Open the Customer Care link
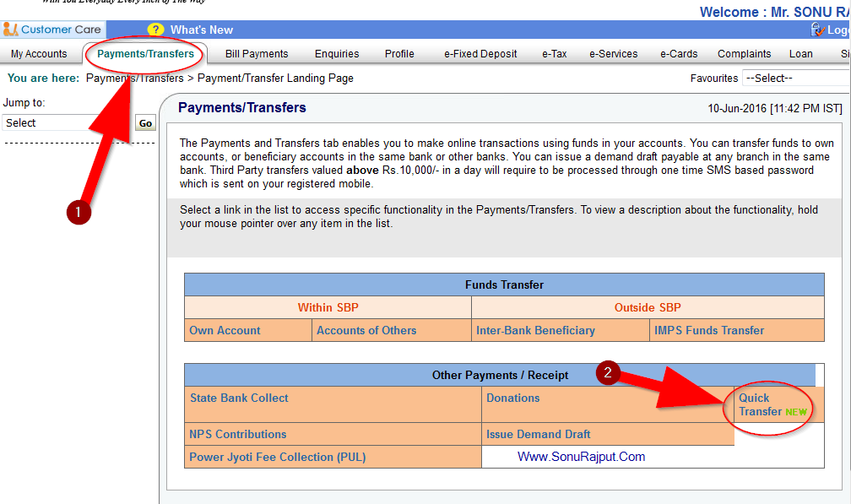Image resolution: width=851 pixels, height=504 pixels. tap(61, 30)
